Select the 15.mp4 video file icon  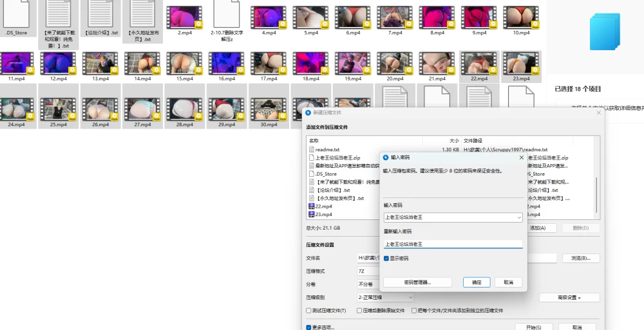point(184,63)
